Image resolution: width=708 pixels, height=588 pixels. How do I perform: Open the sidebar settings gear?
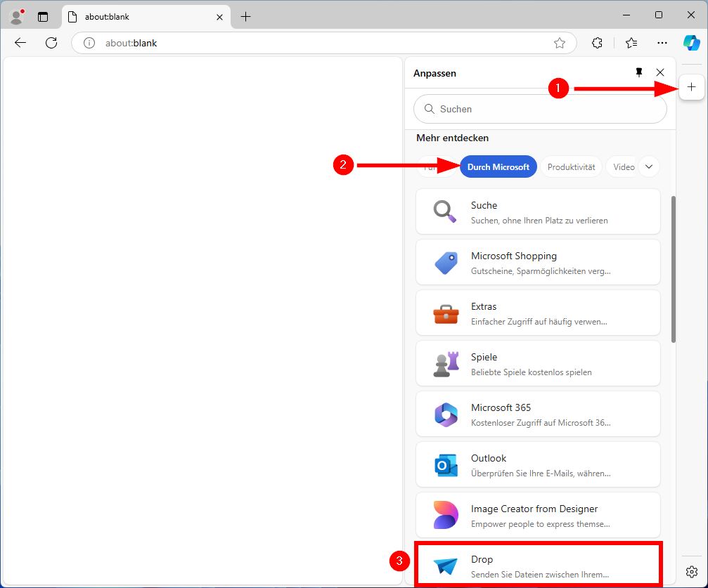click(690, 572)
